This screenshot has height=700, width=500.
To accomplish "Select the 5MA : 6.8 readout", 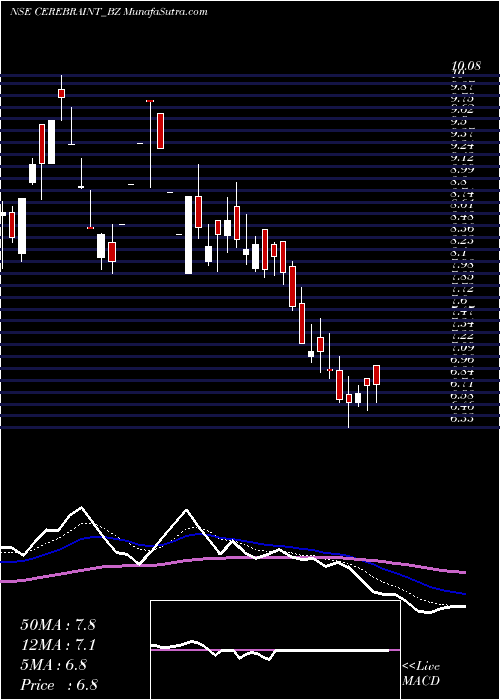I will click(54, 665).
